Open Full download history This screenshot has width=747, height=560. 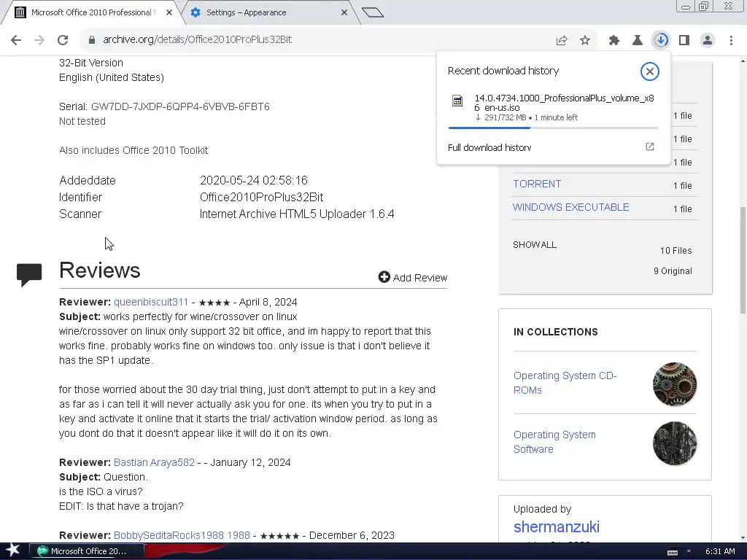tap(489, 147)
